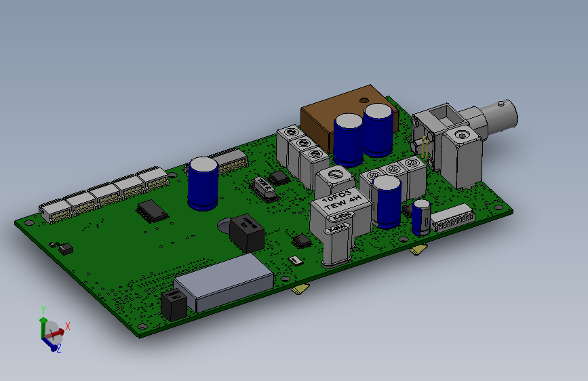
Task: Click the blue Z axis of the triad
Action: point(50,344)
